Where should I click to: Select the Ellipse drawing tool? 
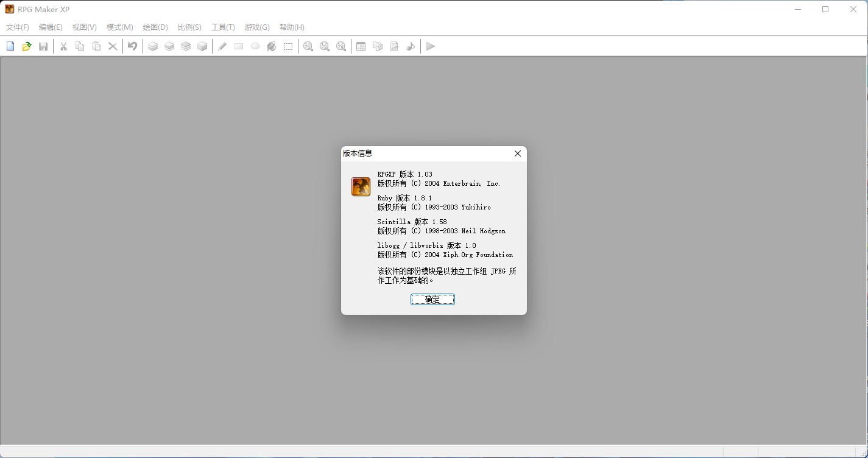click(x=255, y=46)
